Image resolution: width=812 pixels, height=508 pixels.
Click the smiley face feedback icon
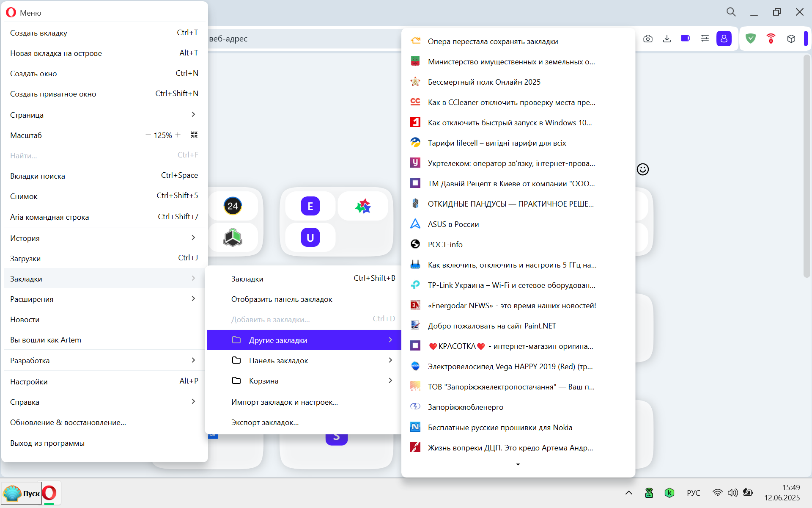[643, 169]
